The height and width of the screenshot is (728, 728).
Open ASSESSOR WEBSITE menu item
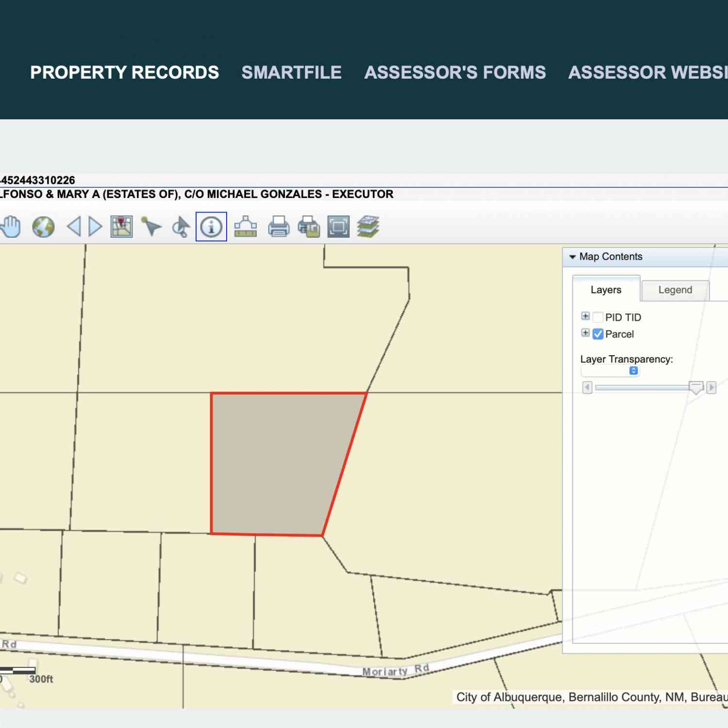[648, 72]
